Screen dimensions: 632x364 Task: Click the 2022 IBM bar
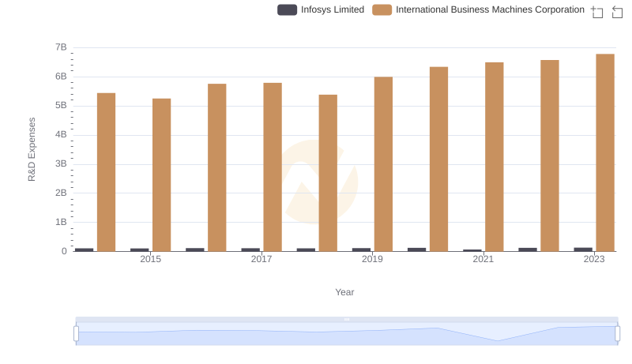[550, 156]
